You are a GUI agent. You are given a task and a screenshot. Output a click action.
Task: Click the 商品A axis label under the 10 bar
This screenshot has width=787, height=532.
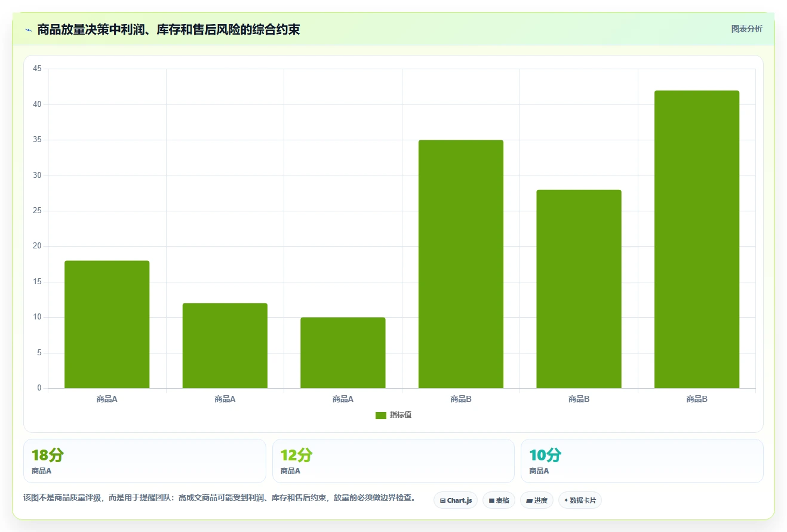click(343, 399)
